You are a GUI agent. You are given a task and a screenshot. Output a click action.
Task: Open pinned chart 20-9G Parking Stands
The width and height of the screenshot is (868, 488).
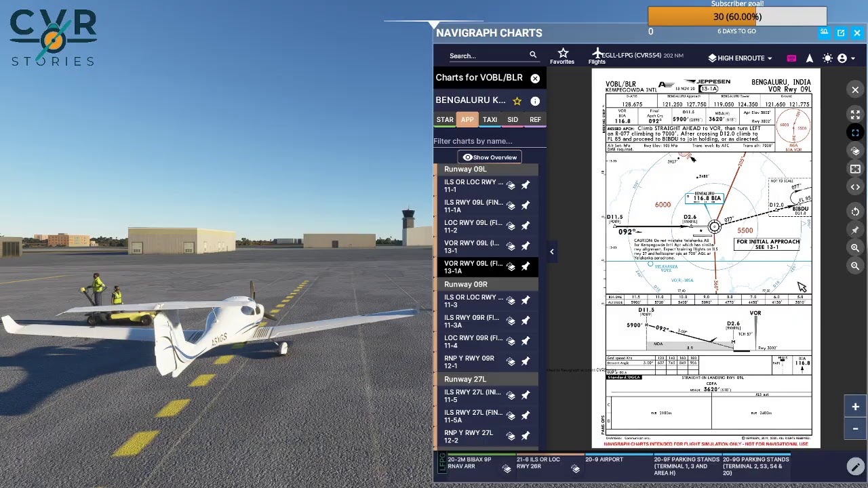coord(755,464)
